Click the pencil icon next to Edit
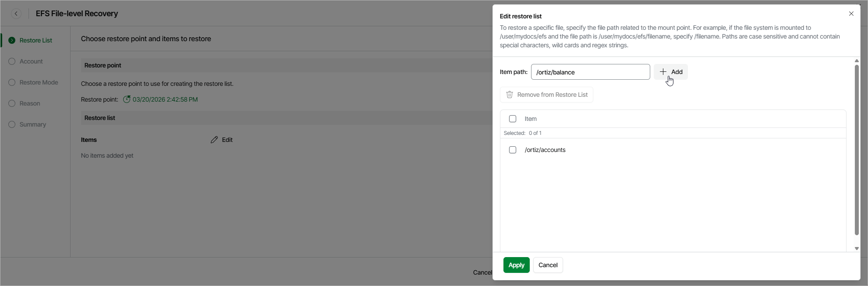Image resolution: width=868 pixels, height=286 pixels. pos(214,140)
